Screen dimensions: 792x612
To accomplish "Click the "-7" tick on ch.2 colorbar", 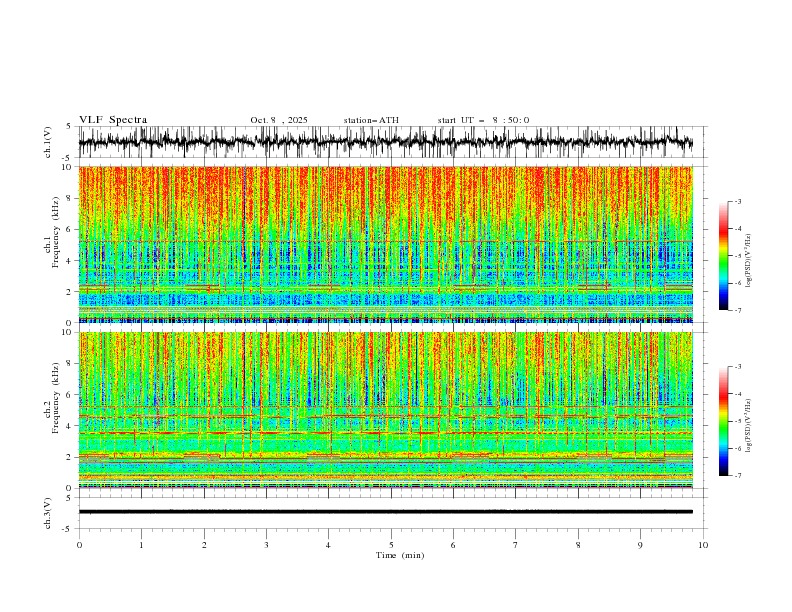I will point(737,476).
